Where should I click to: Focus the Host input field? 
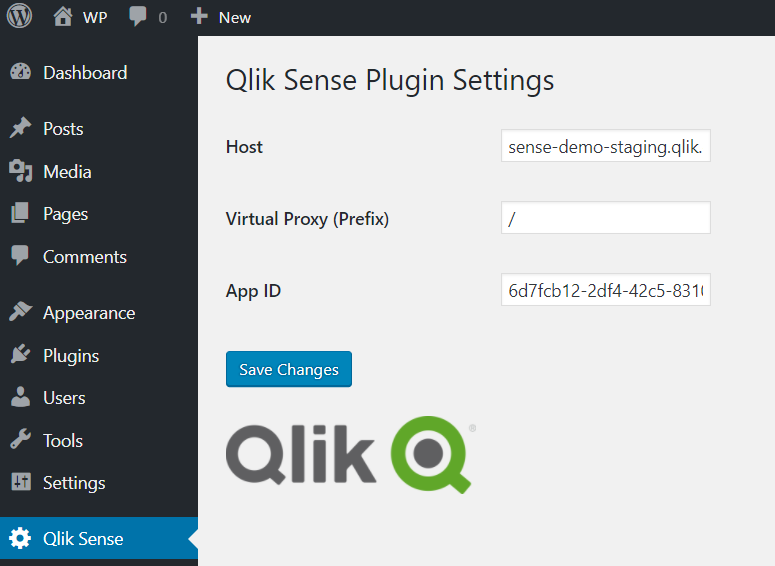[x=605, y=146]
